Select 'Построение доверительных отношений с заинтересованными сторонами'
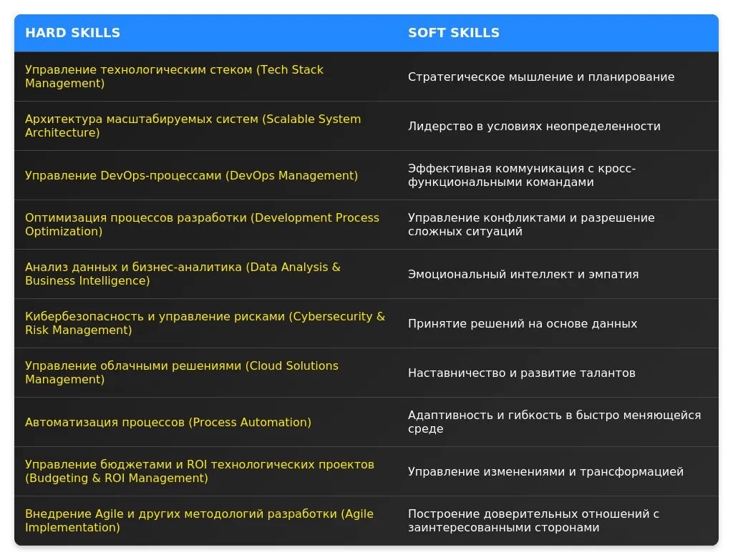 tap(558, 521)
